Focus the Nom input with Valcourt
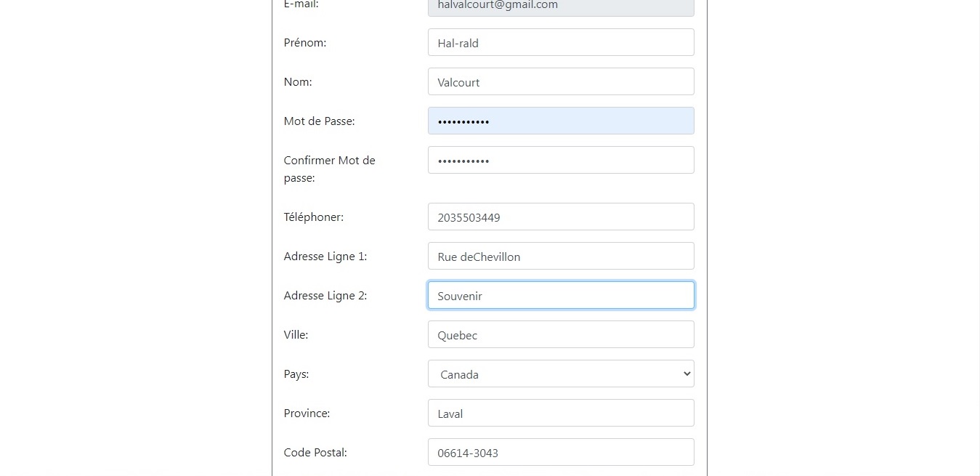 pos(560,81)
